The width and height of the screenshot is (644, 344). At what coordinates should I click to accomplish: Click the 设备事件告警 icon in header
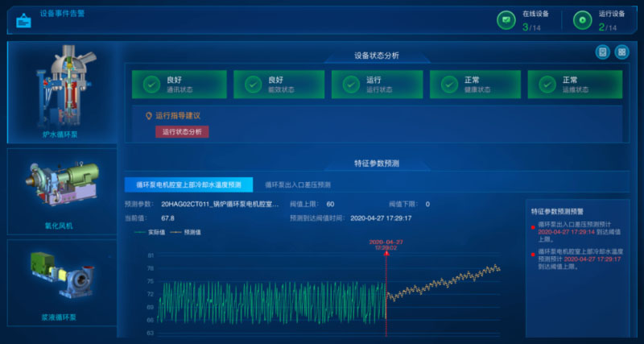click(x=24, y=18)
